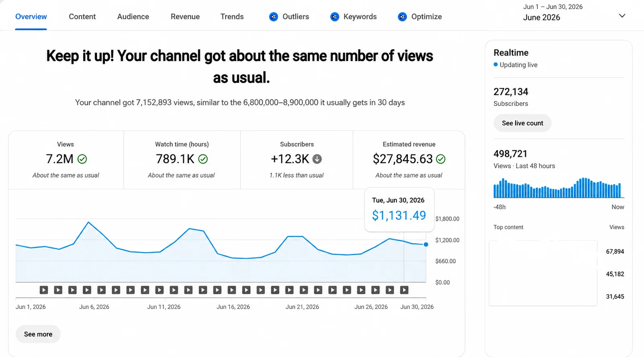
Task: Click the vidIQ icon beside Keywords
Action: (x=334, y=17)
